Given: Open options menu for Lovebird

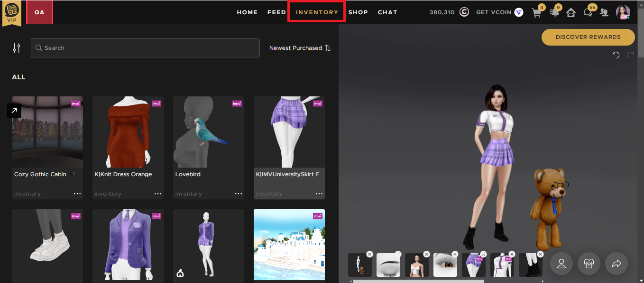Looking at the screenshot, I should (x=238, y=194).
